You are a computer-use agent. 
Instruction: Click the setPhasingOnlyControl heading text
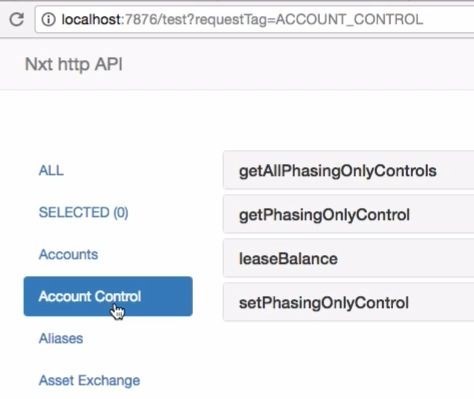(324, 303)
